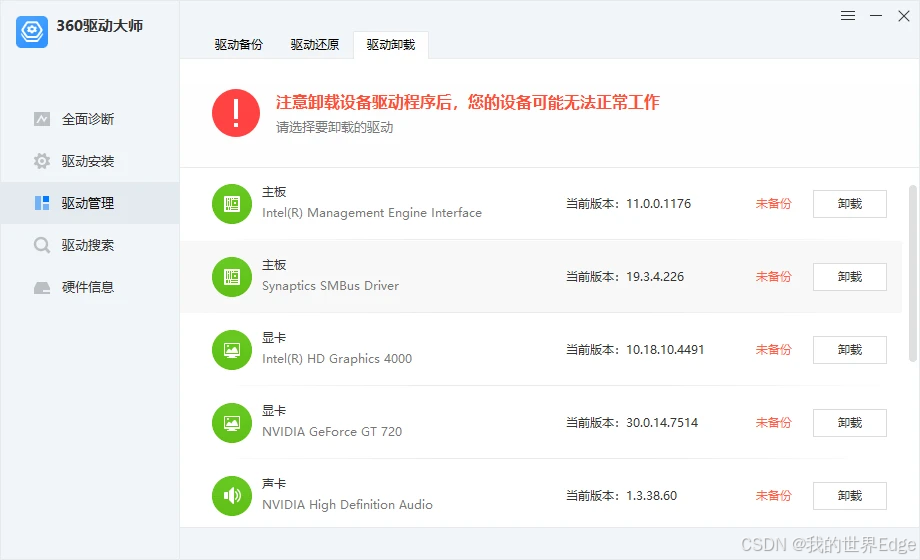Click motherboard icon for Synaptics SMBus Driver
920x560 pixels.
(x=232, y=276)
